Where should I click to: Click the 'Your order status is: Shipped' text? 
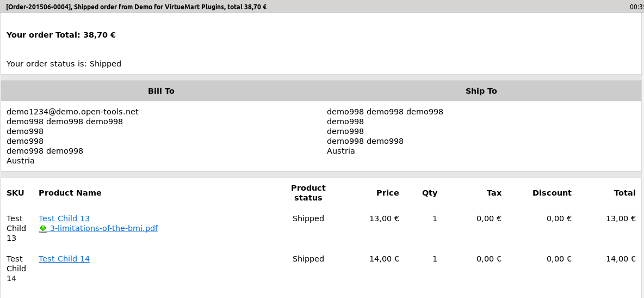click(x=64, y=64)
